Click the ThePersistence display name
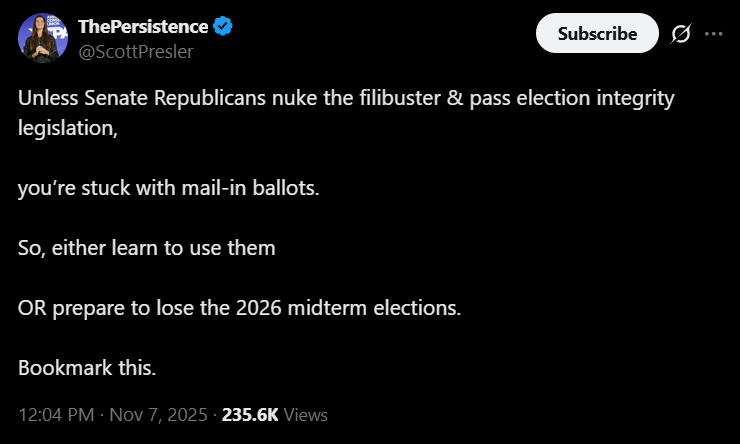 [142, 26]
